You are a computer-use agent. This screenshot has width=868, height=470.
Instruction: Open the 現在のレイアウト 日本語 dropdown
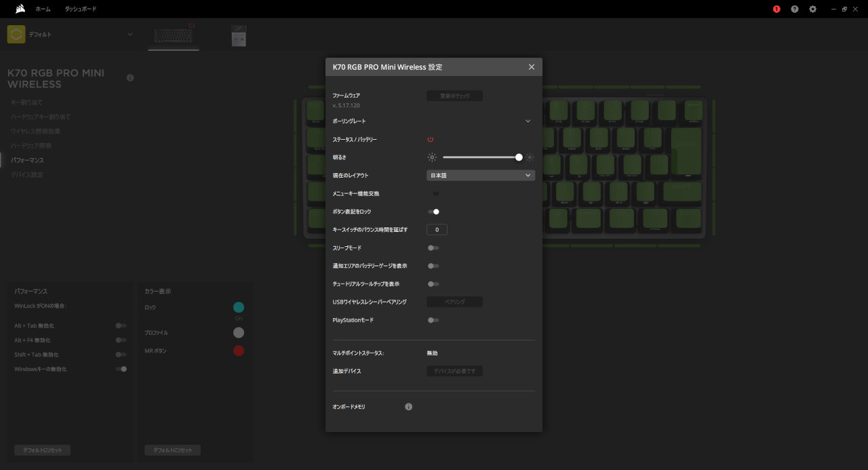[x=481, y=175]
